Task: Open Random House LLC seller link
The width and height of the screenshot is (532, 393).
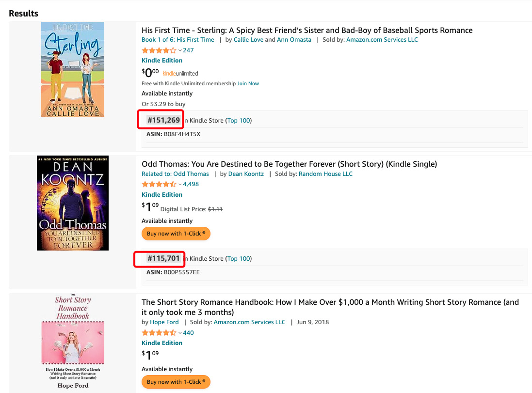Action: tap(325, 173)
